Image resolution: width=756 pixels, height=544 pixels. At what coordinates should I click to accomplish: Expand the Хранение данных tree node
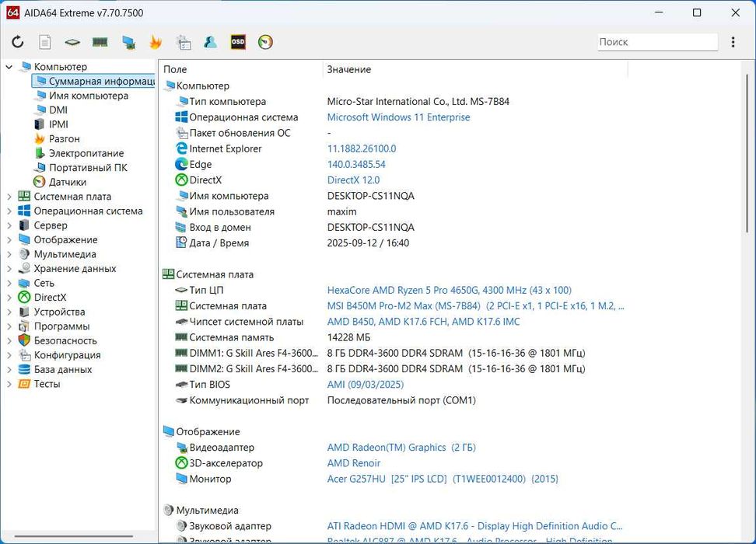coord(9,269)
